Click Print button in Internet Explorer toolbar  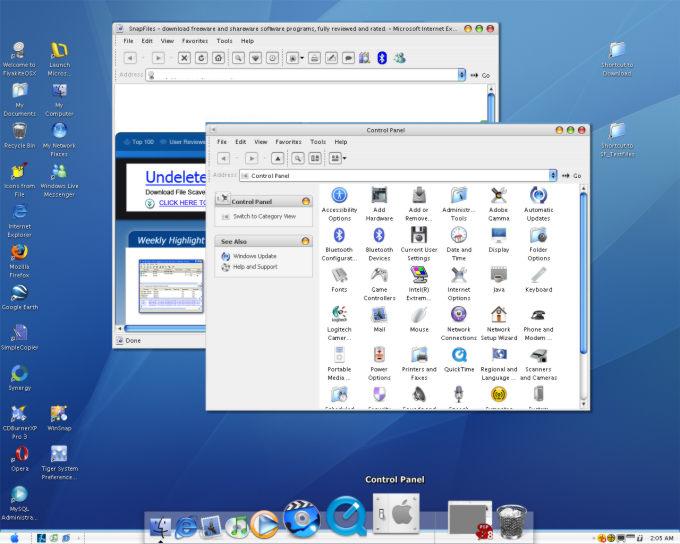[314, 58]
